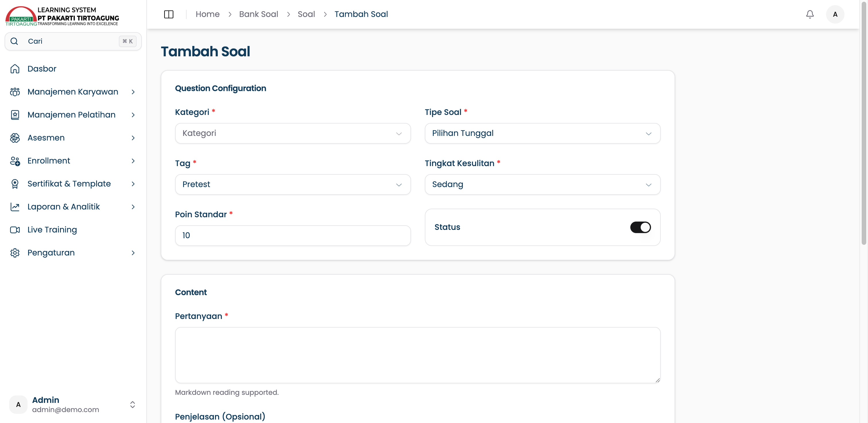Image resolution: width=868 pixels, height=423 pixels.
Task: Open Enrollment menu item
Action: (x=73, y=161)
